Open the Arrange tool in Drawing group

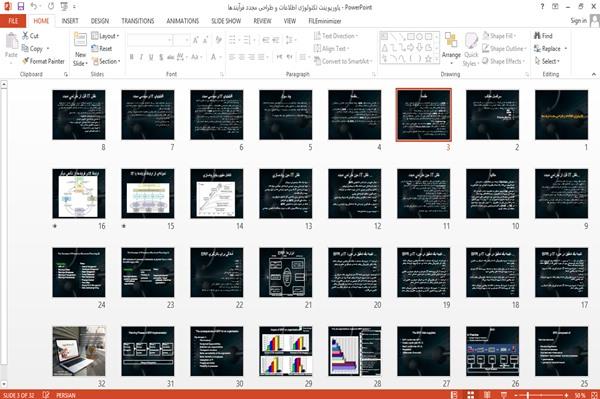coord(451,46)
